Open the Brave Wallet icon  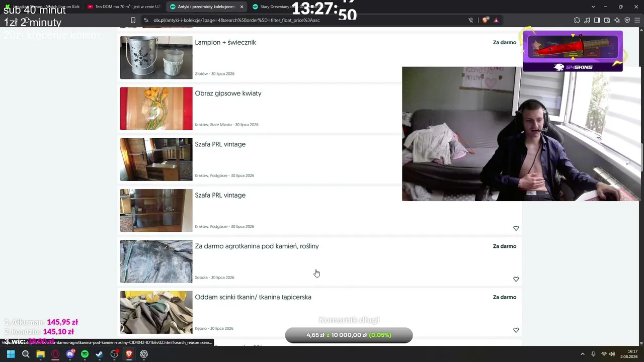point(607,20)
